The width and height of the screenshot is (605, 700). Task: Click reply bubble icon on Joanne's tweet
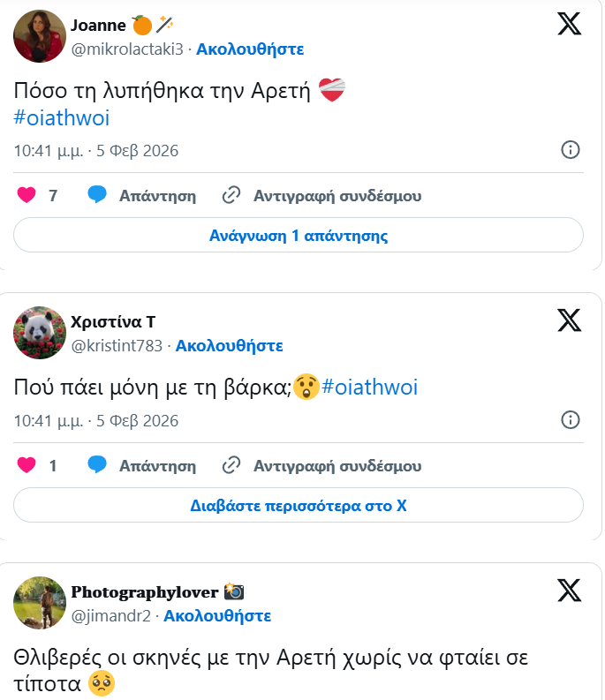point(97,195)
